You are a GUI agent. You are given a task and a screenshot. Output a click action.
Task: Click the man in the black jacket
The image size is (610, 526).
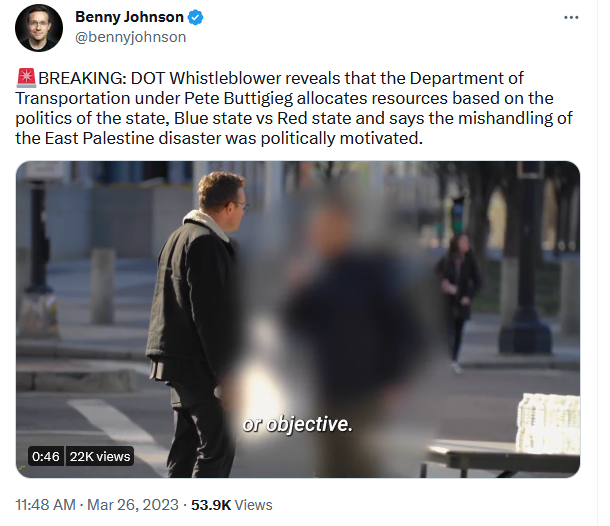pyautogui.click(x=196, y=323)
